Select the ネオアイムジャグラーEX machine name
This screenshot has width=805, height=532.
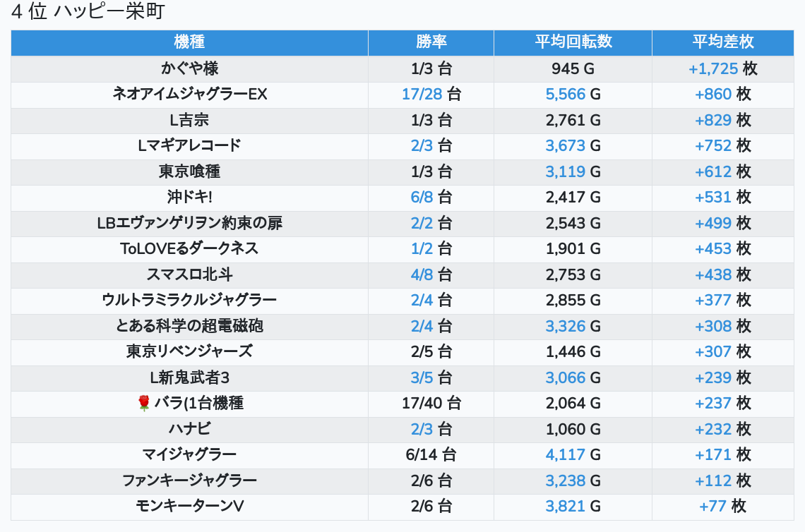click(189, 94)
